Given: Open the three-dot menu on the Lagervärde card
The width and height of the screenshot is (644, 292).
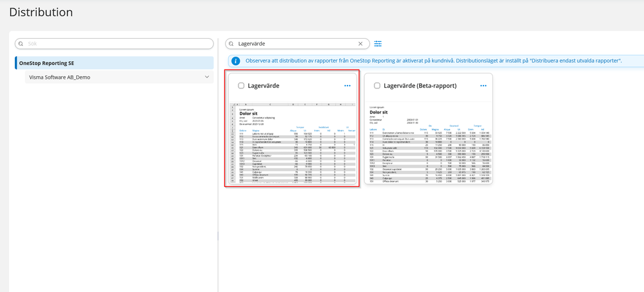Looking at the screenshot, I should tap(347, 86).
